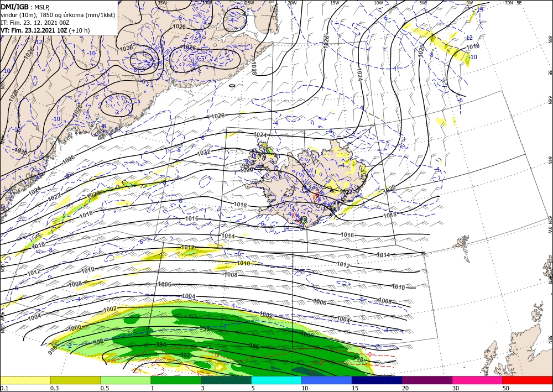Click the '10W' longitude label at top
553x392 pixels.
point(378,3)
